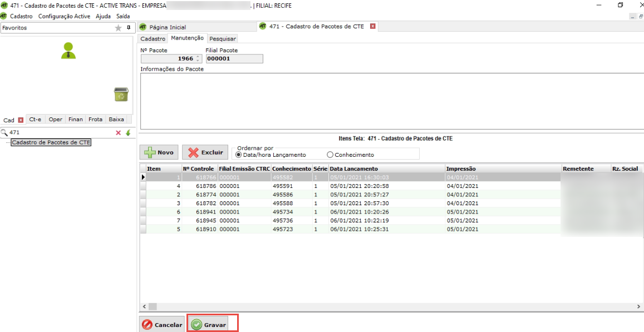The height and width of the screenshot is (332, 644).
Task: Select Conhecimento sort radio button
Action: coord(330,155)
